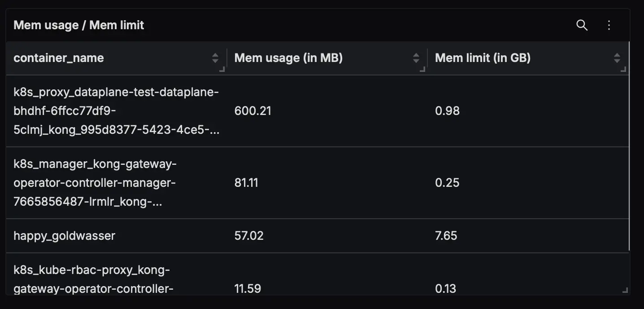This screenshot has height=309, width=644.
Task: Select the k8s_manager_kong-gateway-operator container name
Action: pos(95,183)
